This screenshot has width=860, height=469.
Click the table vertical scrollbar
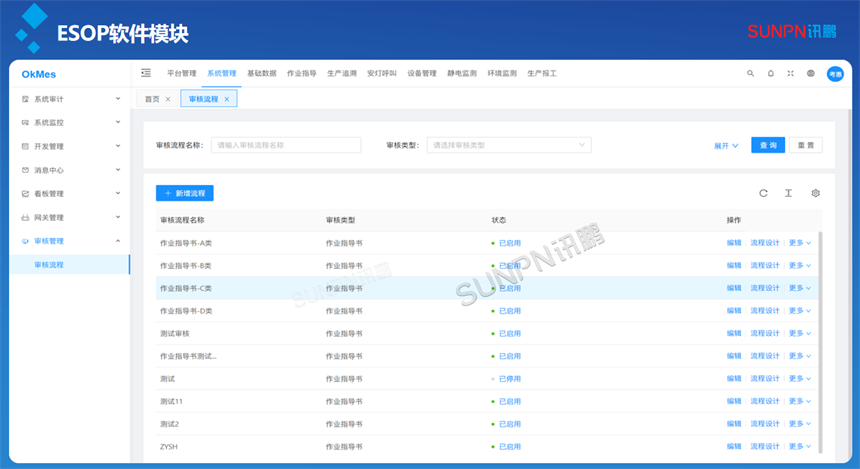[x=821, y=342]
